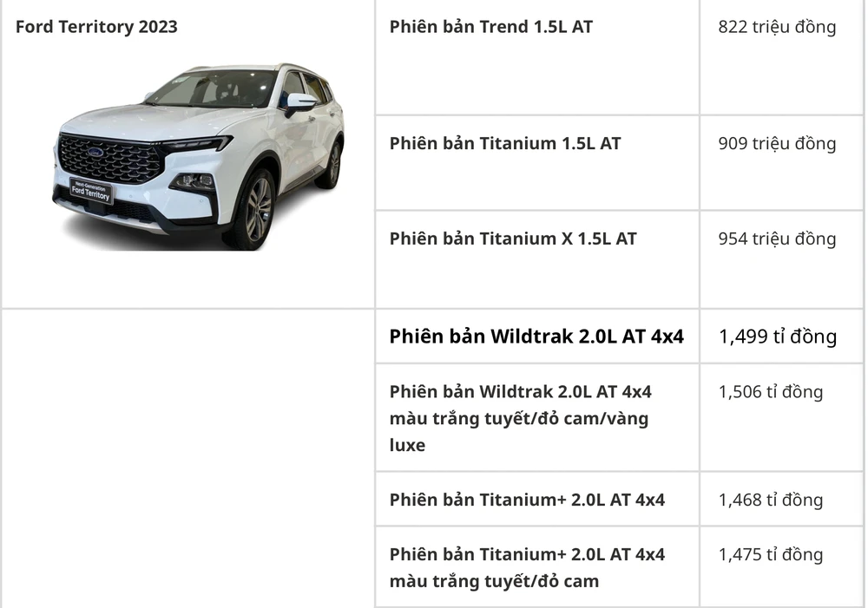This screenshot has height=608, width=868.
Task: Click the 909 triệu đồng price
Action: point(777,144)
